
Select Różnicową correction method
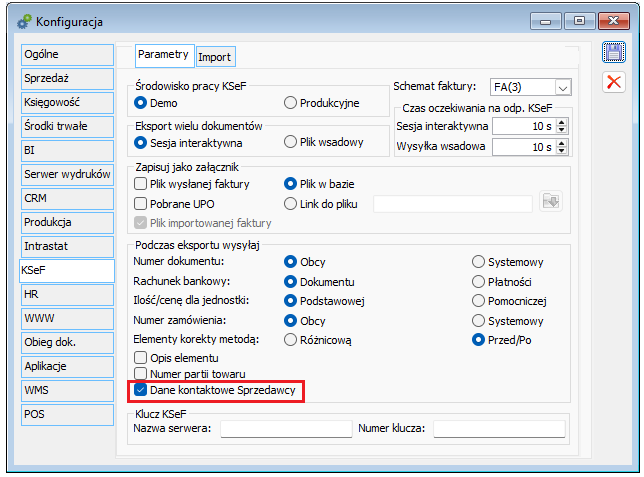click(291, 340)
